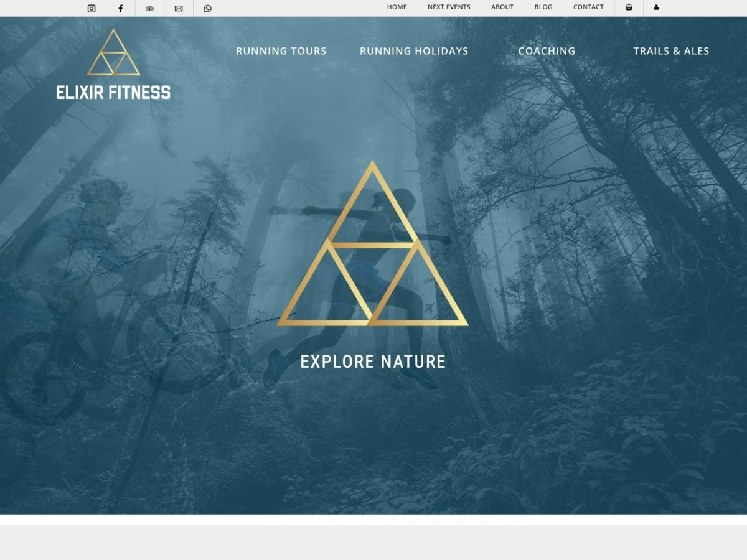Open the RUNNING HOLIDAYS section

tap(414, 51)
